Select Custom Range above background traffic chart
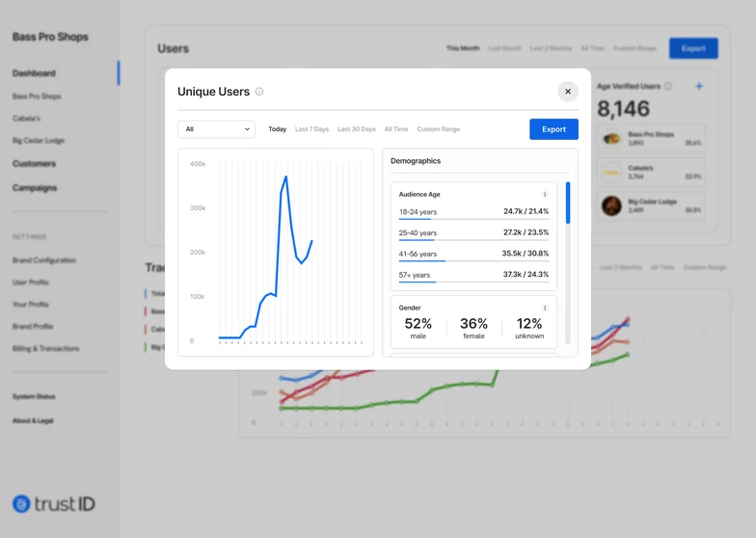The height and width of the screenshot is (538, 756). 704,267
